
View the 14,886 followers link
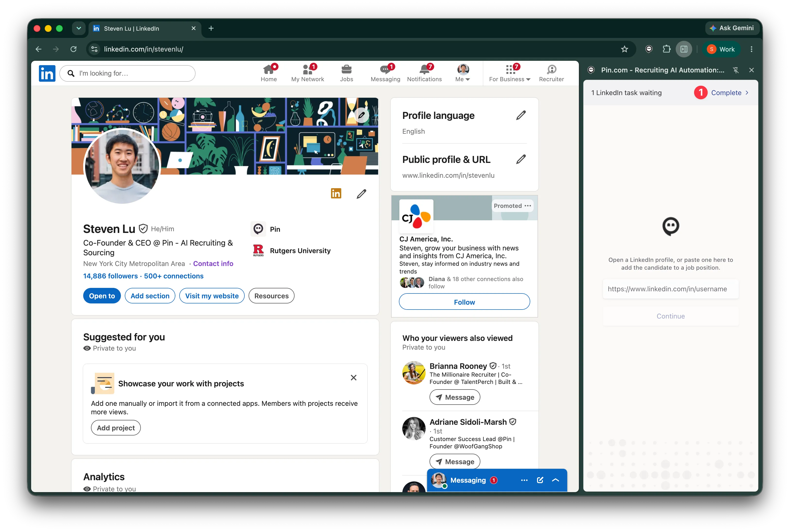click(x=110, y=276)
